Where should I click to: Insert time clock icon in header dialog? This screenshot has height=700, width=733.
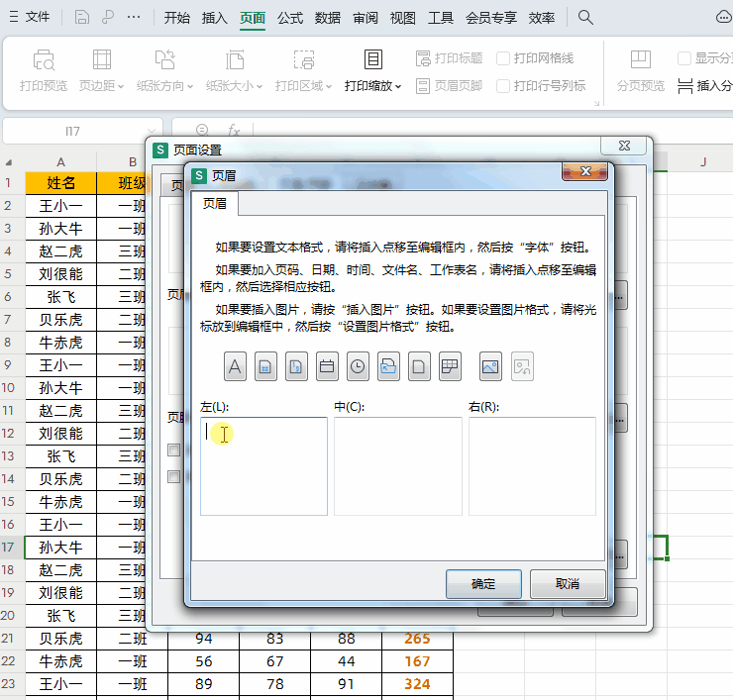click(359, 366)
